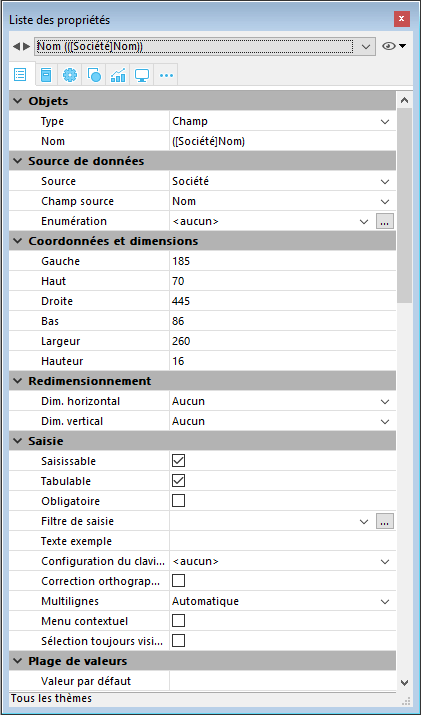
Task: Go to next object with right arrow
Action: coord(26,47)
